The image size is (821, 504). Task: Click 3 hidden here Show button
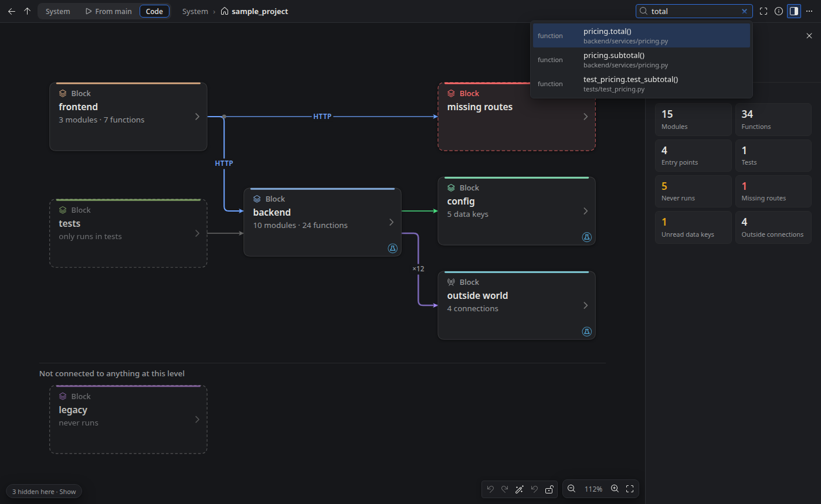[x=44, y=492]
